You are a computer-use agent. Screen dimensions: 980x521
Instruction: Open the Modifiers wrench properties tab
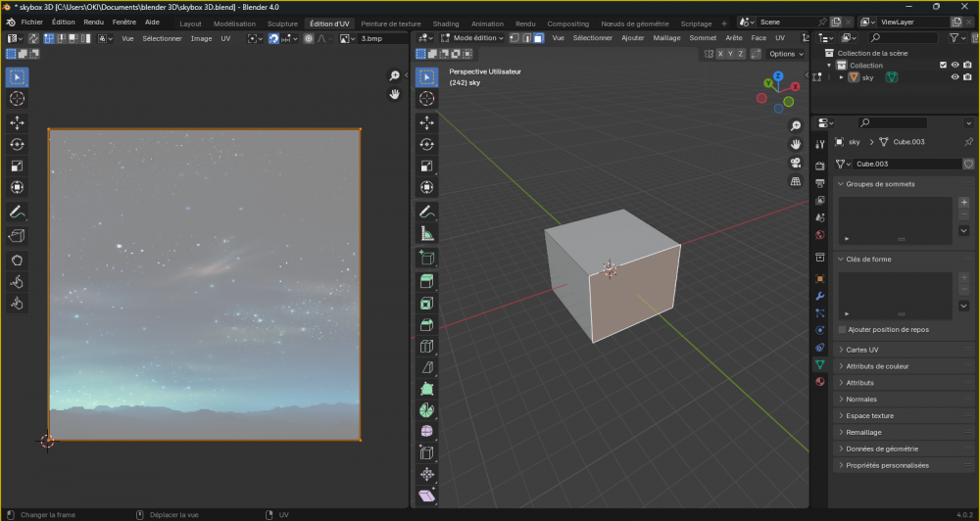click(820, 296)
